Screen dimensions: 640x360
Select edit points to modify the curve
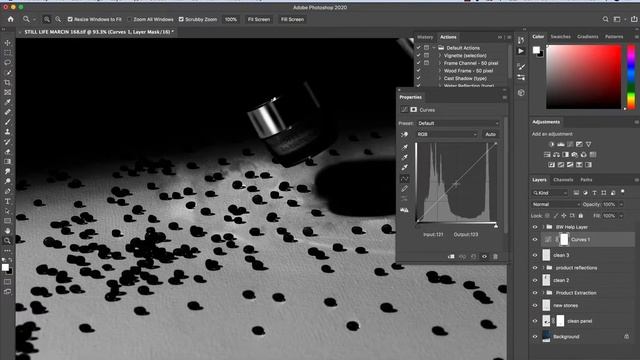click(404, 178)
